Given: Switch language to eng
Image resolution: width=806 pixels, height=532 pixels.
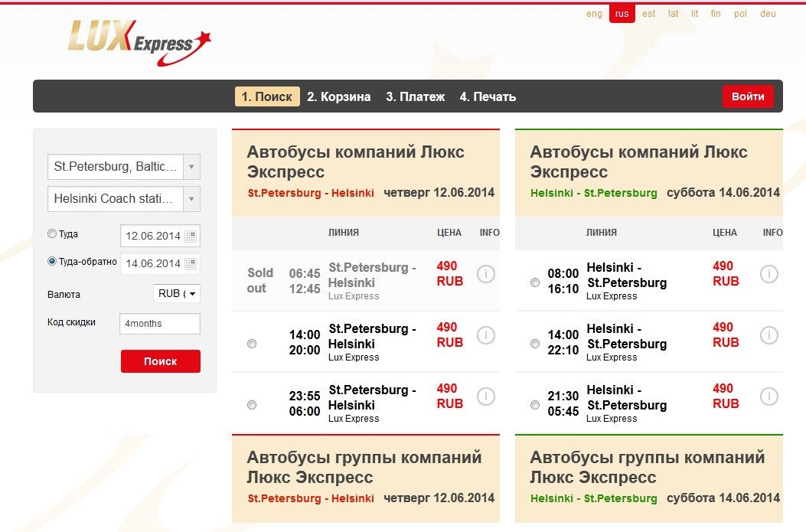Looking at the screenshot, I should (594, 14).
